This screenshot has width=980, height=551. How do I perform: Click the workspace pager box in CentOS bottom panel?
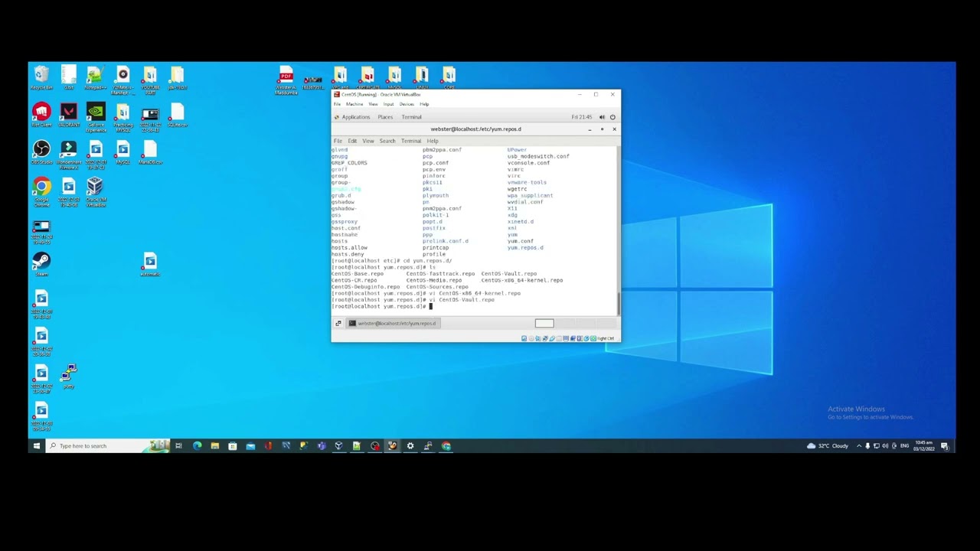[x=544, y=323]
